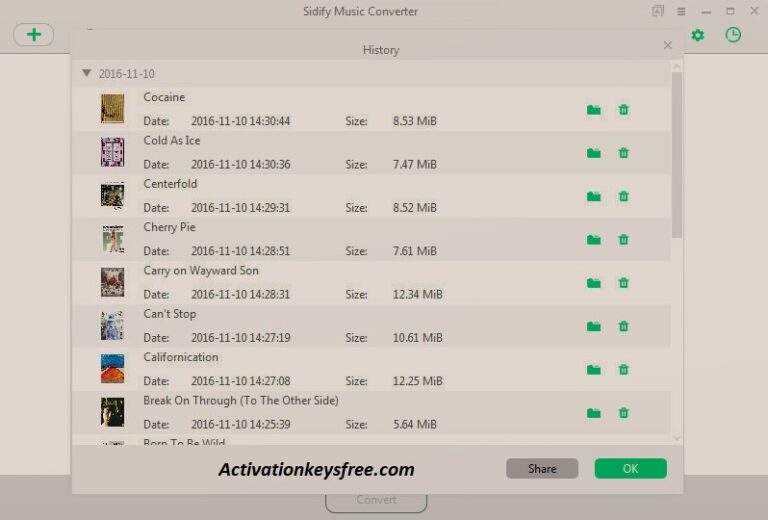Close the History dialog
The image size is (768, 520).
pos(668,45)
